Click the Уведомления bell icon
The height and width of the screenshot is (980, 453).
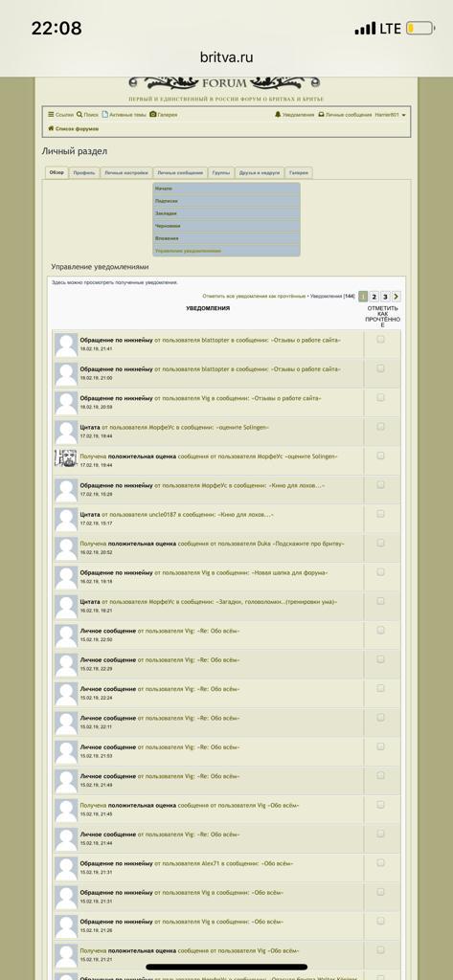(x=278, y=115)
